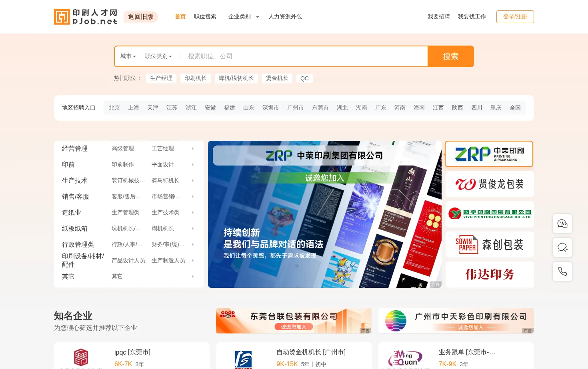The image size is (588, 369).
Task: Open 平面设计 subcategory
Action: click(163, 165)
